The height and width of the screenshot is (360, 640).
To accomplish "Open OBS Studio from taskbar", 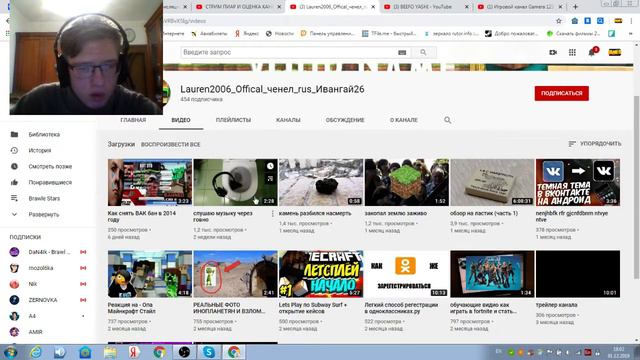I will click(x=184, y=352).
